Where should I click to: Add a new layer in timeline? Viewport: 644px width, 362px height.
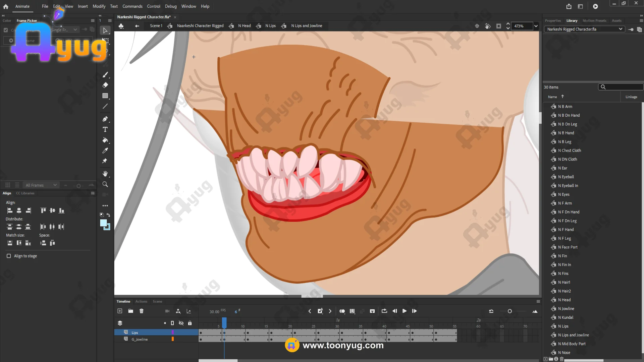120,311
